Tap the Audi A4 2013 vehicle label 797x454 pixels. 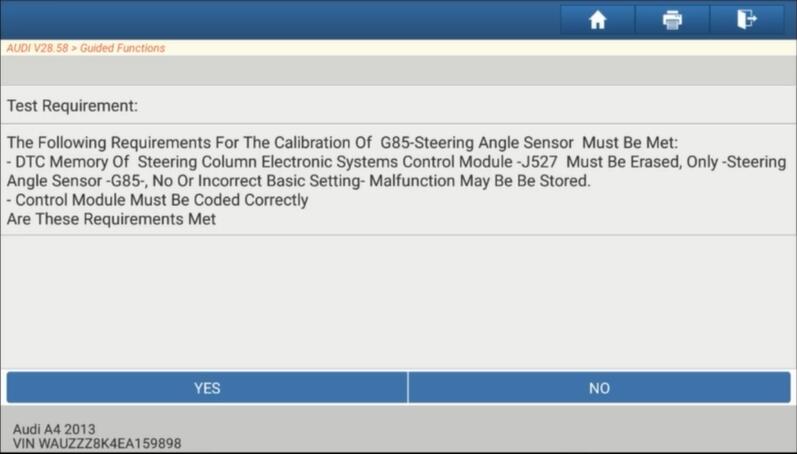[x=54, y=429]
